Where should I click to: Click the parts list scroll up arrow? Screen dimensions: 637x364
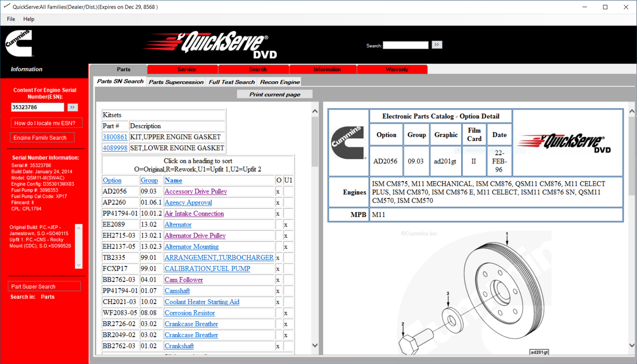point(315,111)
